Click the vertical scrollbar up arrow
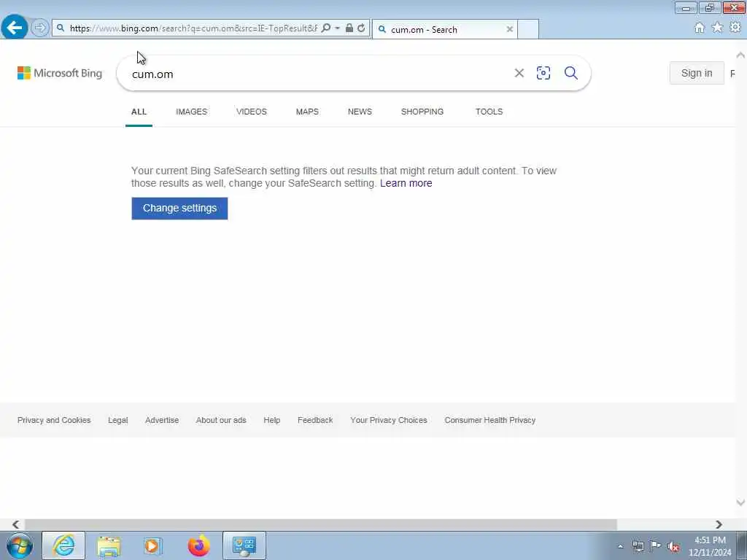This screenshot has width=747, height=560. point(740,55)
